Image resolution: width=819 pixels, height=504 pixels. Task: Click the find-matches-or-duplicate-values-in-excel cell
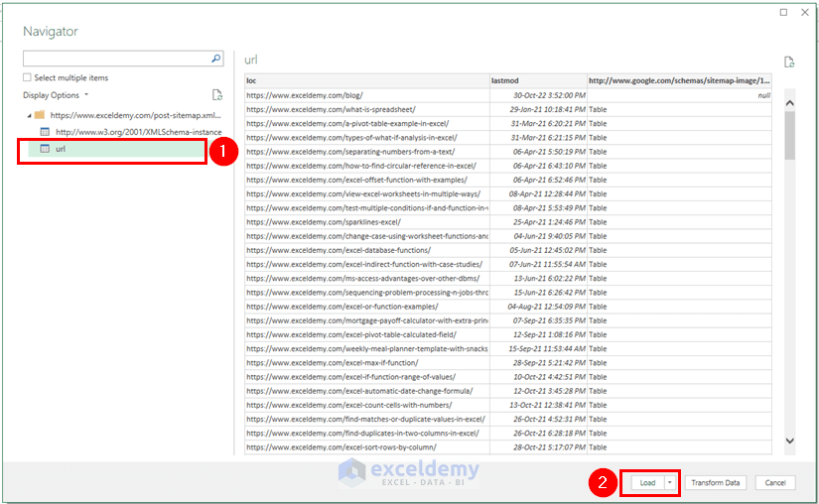(366, 420)
